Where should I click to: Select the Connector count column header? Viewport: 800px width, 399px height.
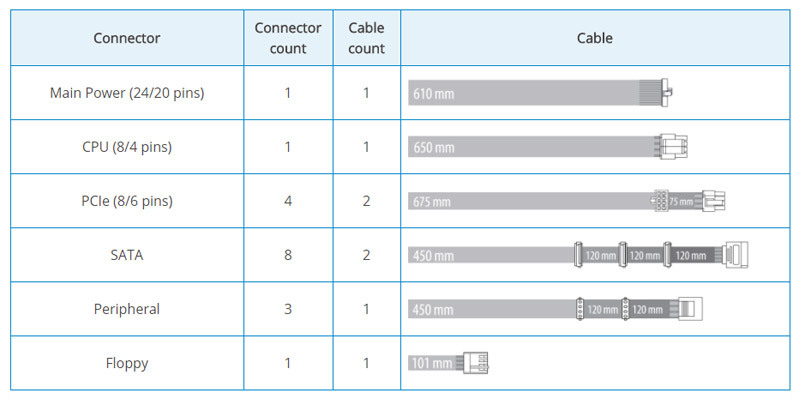(288, 38)
